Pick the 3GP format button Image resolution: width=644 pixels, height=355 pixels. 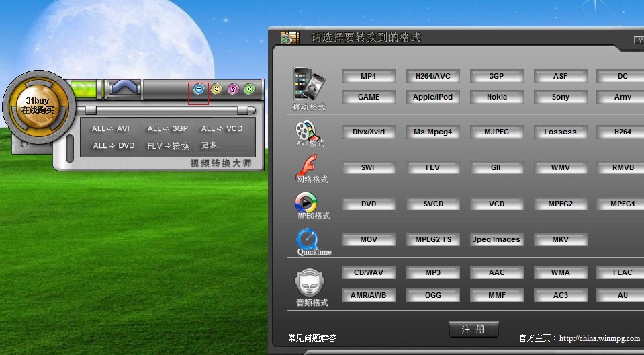[496, 76]
